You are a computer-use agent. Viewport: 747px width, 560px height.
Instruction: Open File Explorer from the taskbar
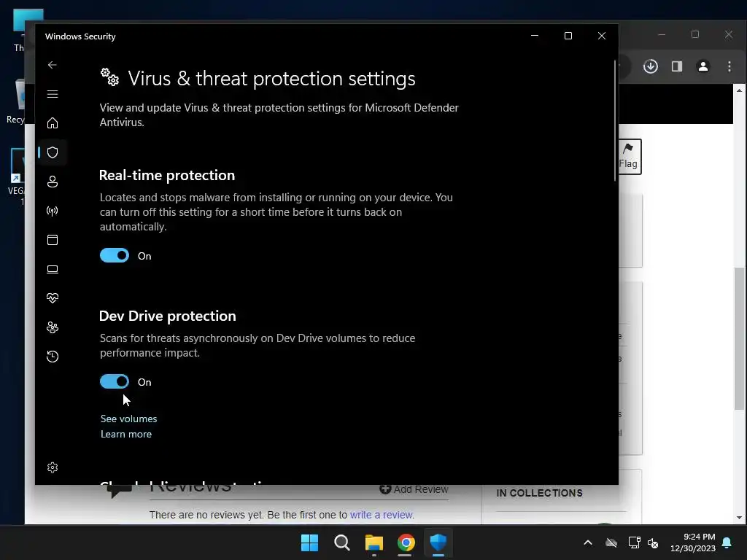tap(374, 542)
